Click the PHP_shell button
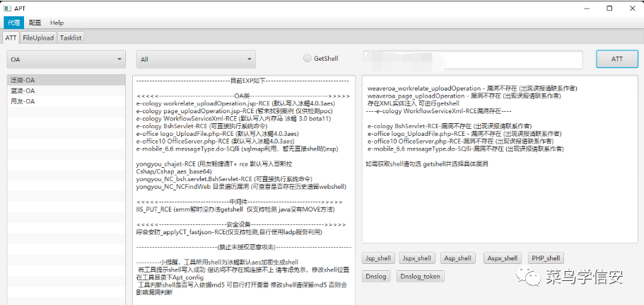The height and width of the screenshot is (305, 644). tap(546, 258)
